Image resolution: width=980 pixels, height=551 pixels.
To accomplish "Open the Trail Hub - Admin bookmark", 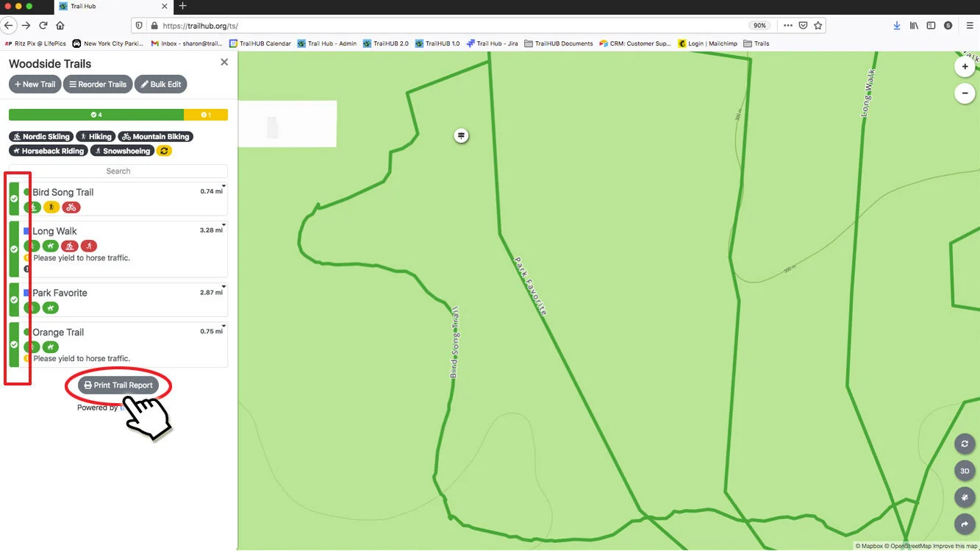I will pos(327,43).
